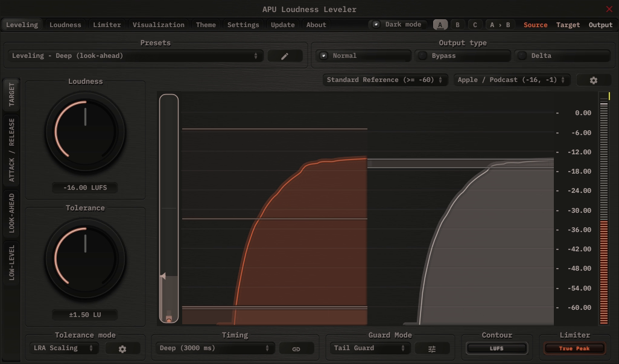Expand Standard Reference dropdown
The width and height of the screenshot is (619, 364).
[x=384, y=80]
